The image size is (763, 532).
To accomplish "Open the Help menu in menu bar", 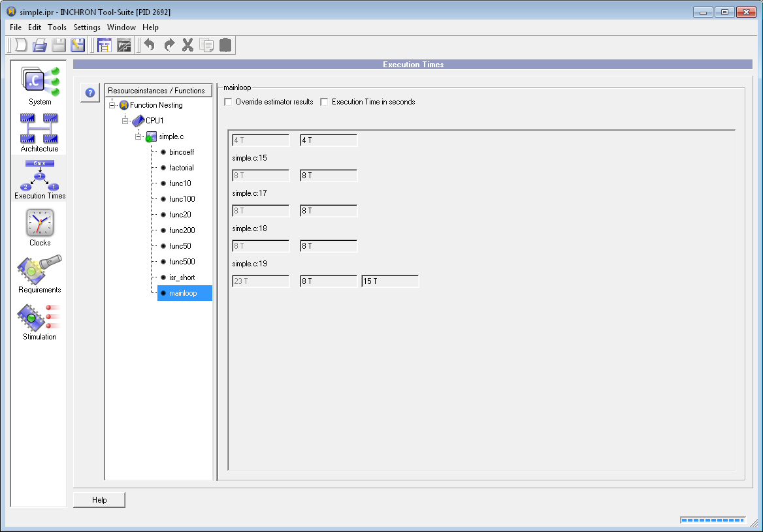I will coord(150,27).
